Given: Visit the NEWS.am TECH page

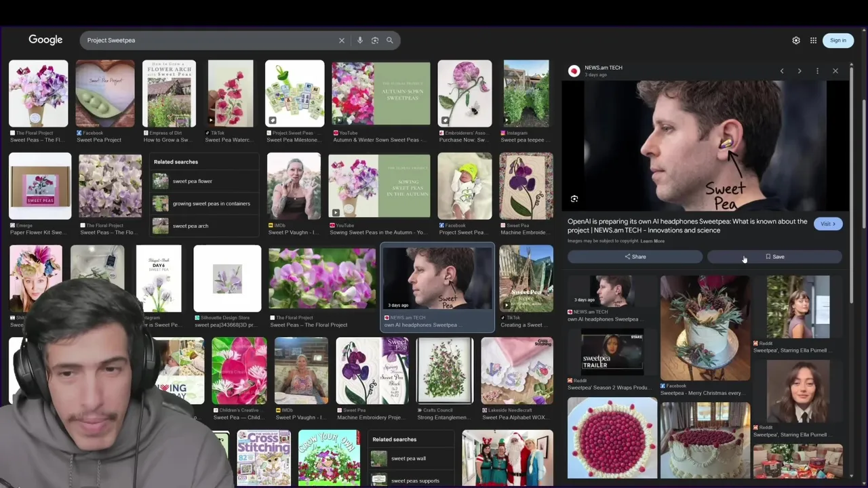Looking at the screenshot, I should [x=828, y=224].
